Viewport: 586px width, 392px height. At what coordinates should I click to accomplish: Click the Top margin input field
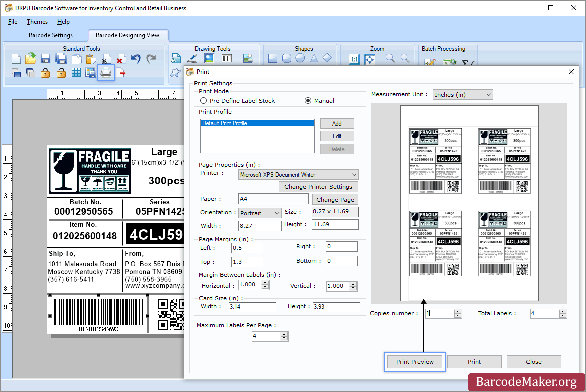[247, 262]
